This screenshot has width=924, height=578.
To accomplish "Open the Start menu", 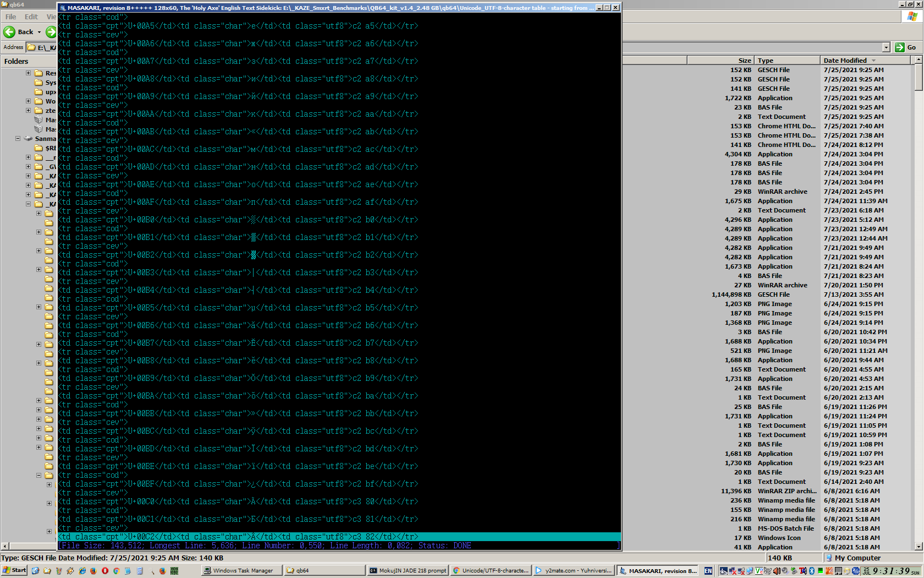I will tap(14, 570).
